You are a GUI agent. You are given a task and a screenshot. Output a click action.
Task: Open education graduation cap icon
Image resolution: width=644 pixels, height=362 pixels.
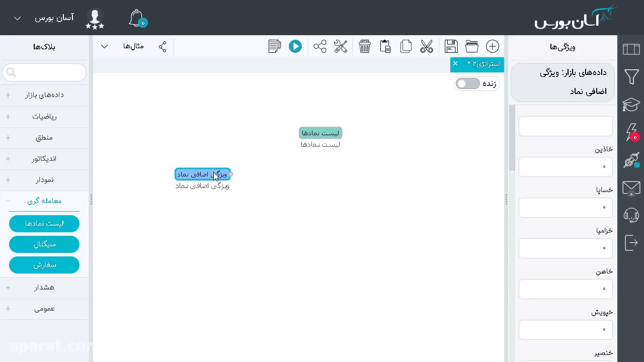tap(631, 105)
